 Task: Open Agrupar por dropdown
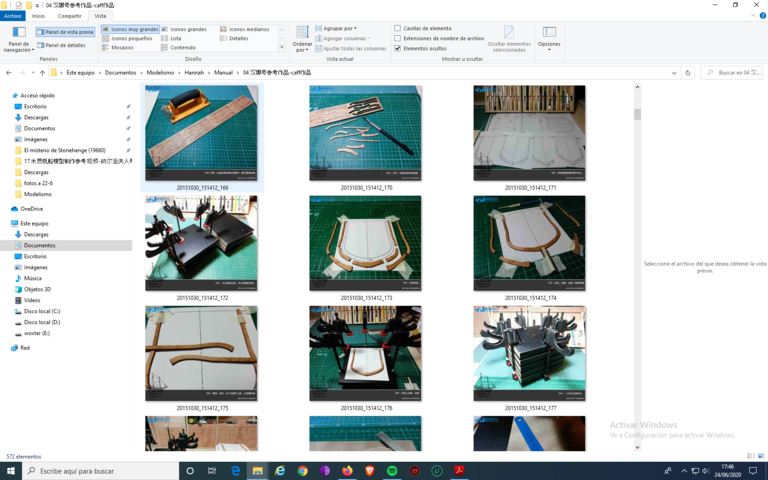click(336, 28)
